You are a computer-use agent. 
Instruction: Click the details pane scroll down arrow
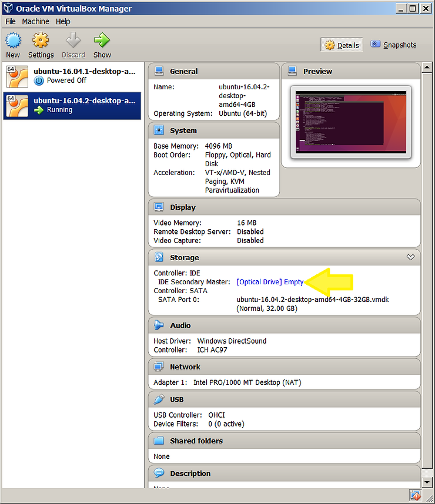click(427, 482)
